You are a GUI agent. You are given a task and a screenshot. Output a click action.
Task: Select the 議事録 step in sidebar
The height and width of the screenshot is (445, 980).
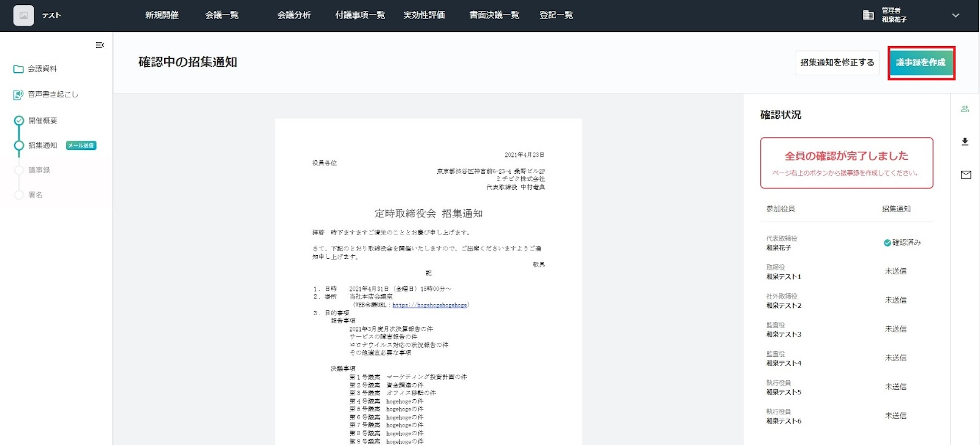pos(39,170)
